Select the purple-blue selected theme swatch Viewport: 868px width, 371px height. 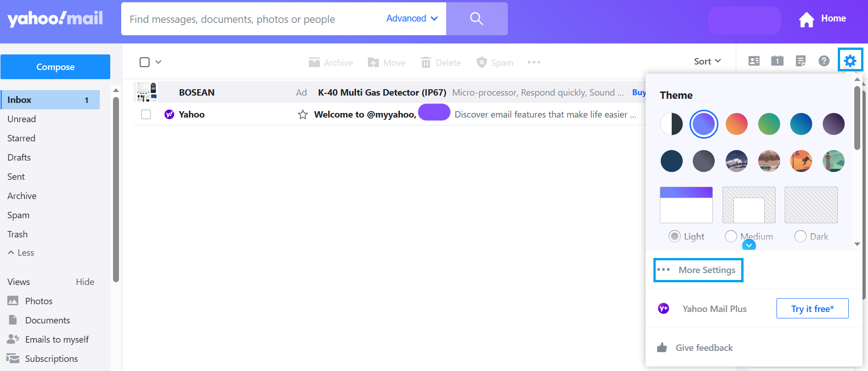(704, 124)
